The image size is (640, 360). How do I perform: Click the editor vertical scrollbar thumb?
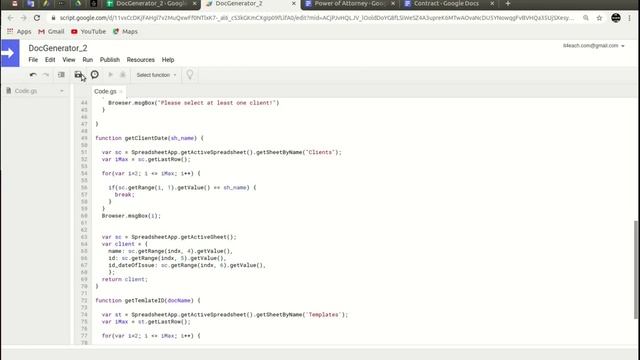636,269
